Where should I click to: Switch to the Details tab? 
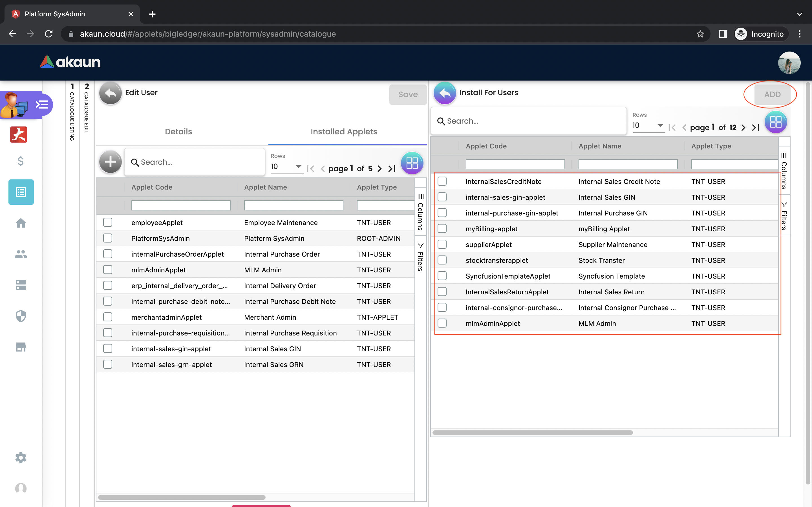(x=178, y=132)
